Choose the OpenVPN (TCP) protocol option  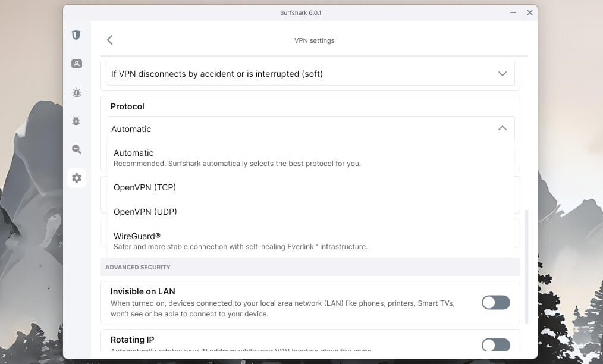click(310, 187)
